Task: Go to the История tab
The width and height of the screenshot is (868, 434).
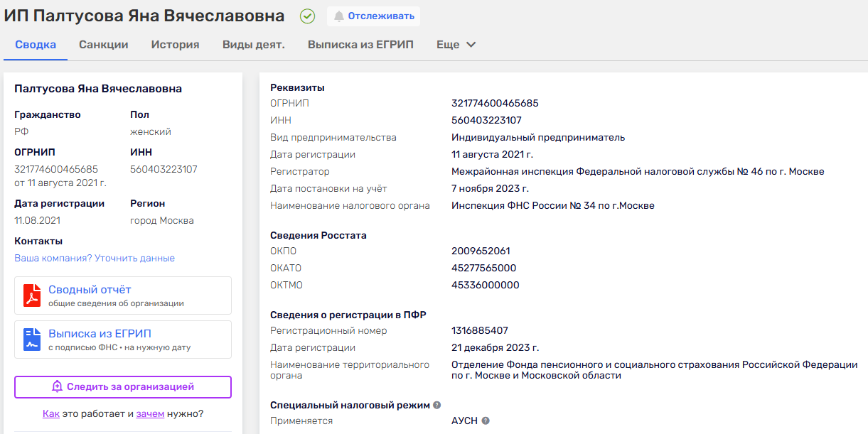Action: click(x=175, y=45)
